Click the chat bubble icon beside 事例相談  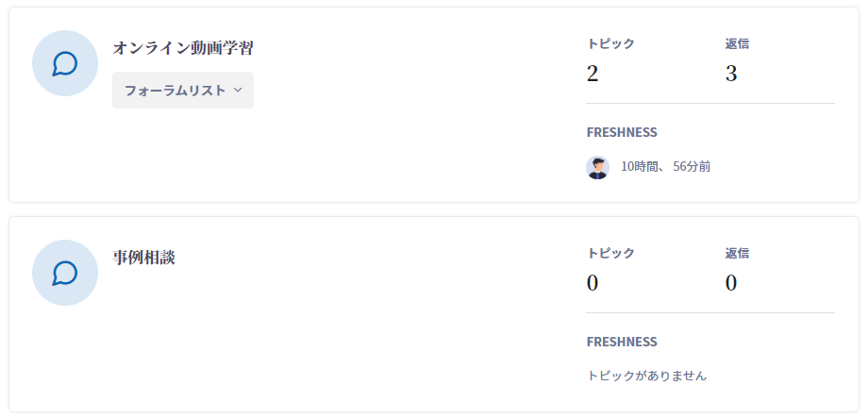point(65,273)
